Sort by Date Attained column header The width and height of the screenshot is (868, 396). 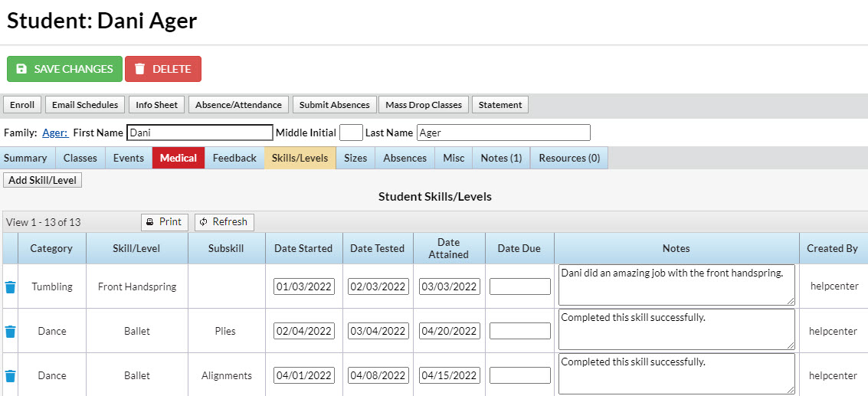[x=449, y=248]
